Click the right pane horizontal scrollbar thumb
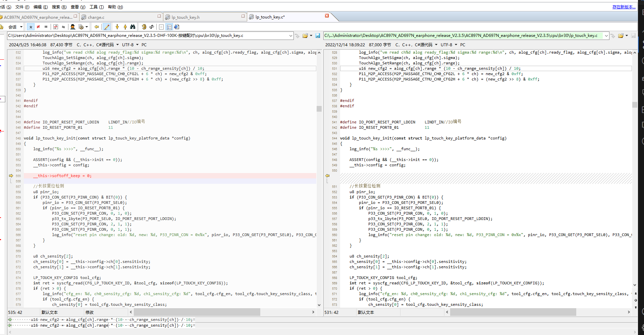644x335 pixels. tap(513, 312)
